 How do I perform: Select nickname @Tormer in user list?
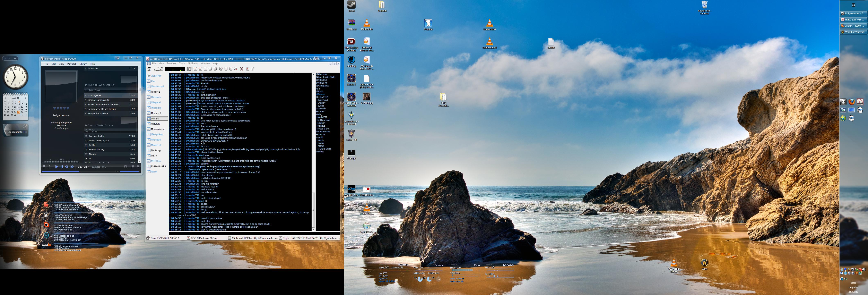click(320, 94)
